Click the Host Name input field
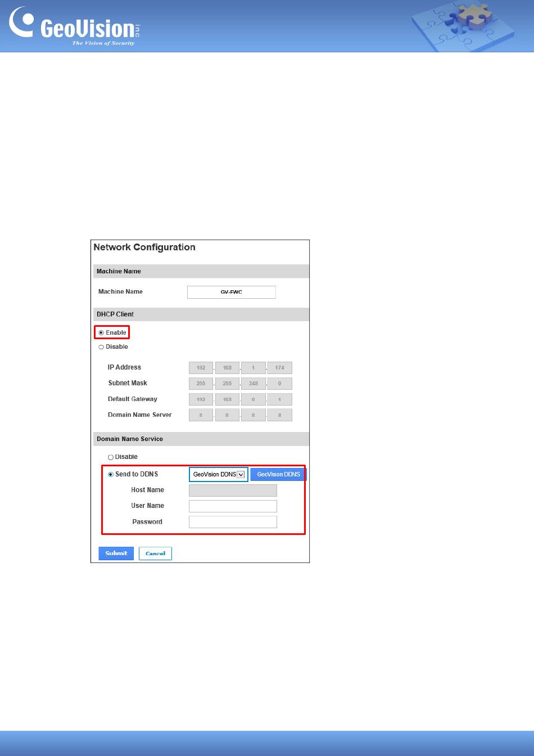Image resolution: width=534 pixels, height=756 pixels. (x=233, y=490)
